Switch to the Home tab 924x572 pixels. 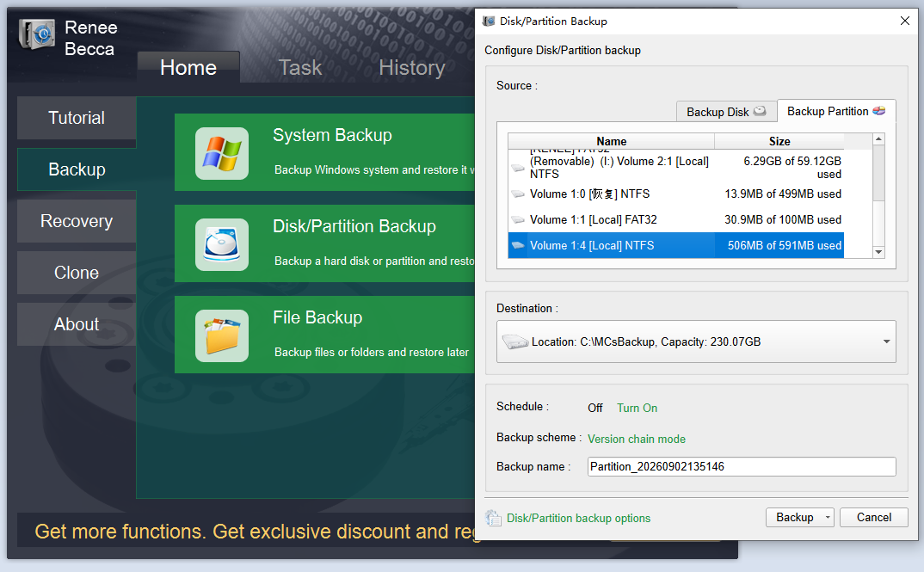(x=188, y=67)
